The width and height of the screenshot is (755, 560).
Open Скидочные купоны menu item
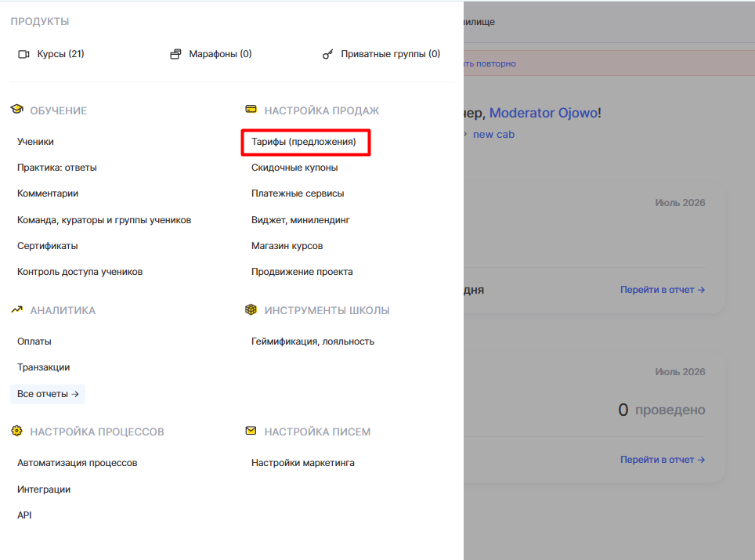294,168
